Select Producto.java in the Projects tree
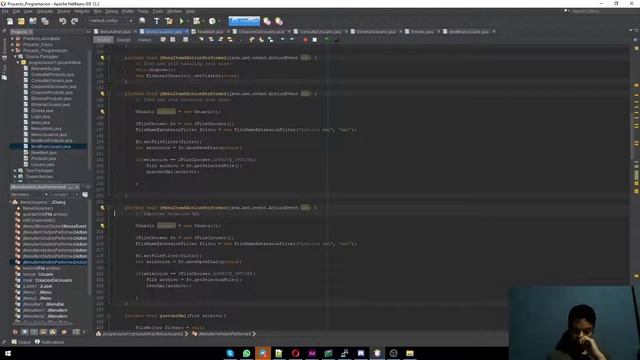Viewport: 640px width, 360px height. (x=44, y=158)
